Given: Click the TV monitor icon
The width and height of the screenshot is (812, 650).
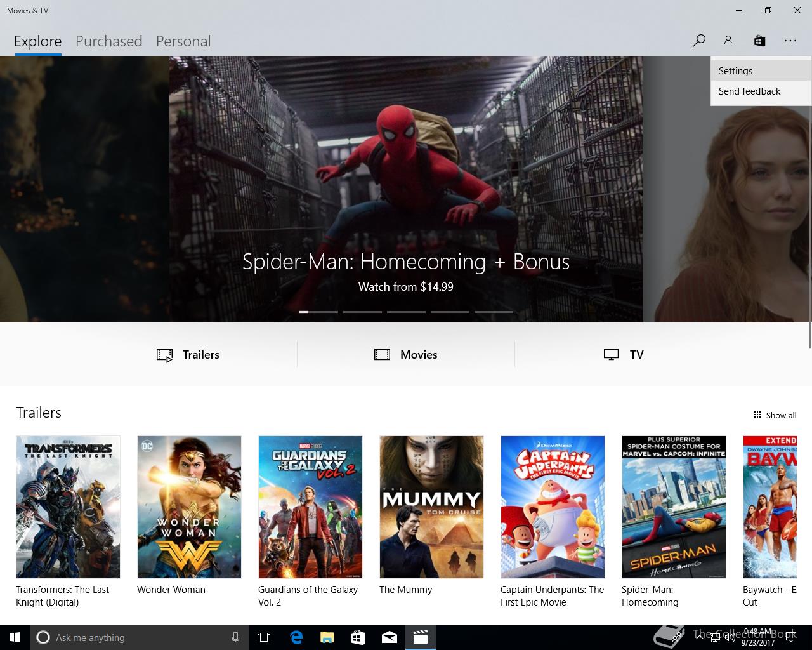Looking at the screenshot, I should tap(611, 355).
